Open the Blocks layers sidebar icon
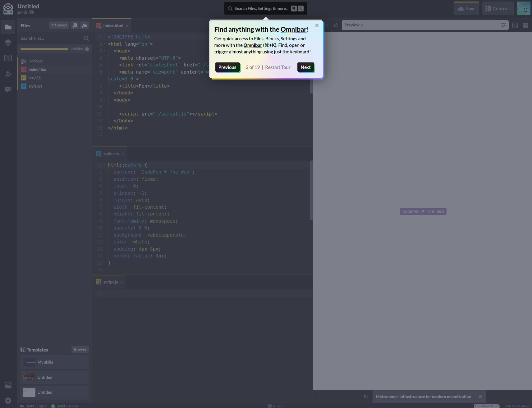This screenshot has width=532, height=408. pos(8,43)
